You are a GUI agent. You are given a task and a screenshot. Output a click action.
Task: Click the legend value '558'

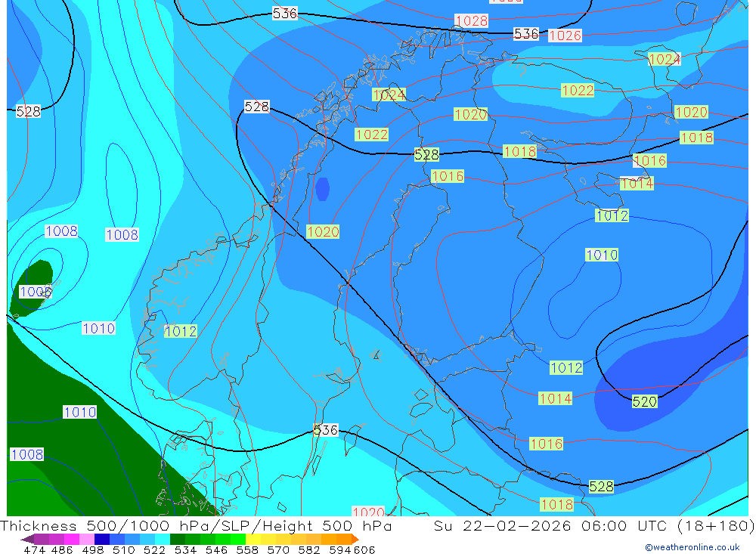[247, 549]
